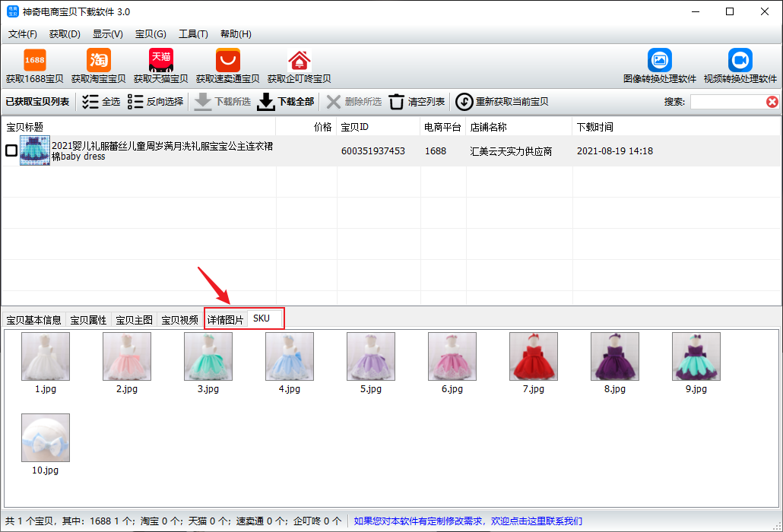Open the 获取(D) menu
This screenshot has width=783, height=532.
pos(65,34)
